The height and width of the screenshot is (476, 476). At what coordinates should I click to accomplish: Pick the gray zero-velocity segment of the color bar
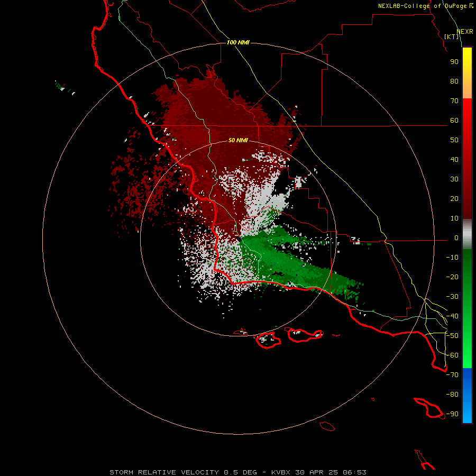[467, 234]
